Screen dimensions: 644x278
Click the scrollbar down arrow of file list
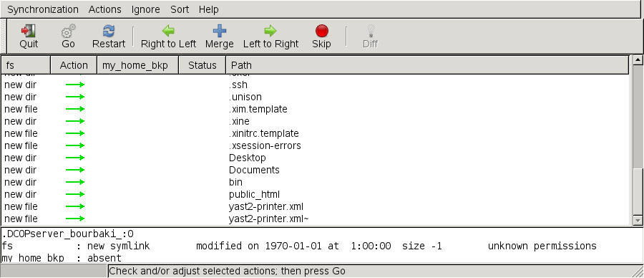tap(638, 221)
